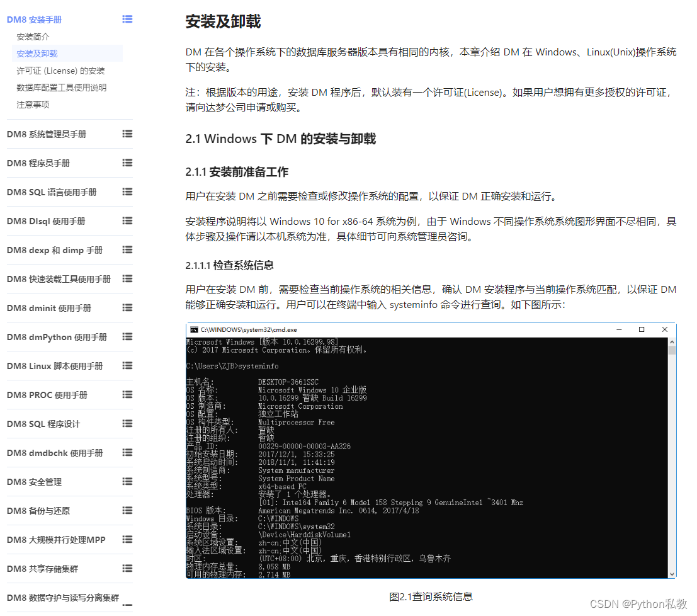Click list icon beside DM8 Linux 脚本使用手册
Viewport: 697px width, 616px height.
[x=128, y=365]
